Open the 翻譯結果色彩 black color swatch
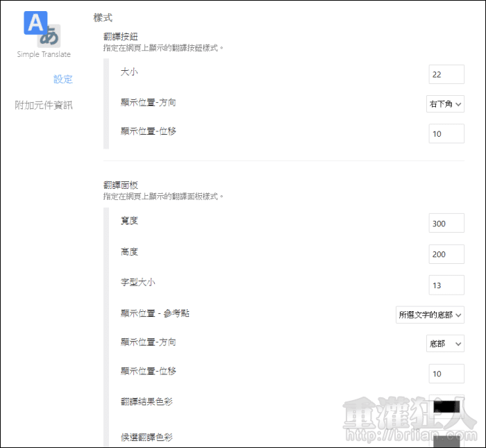Image resolution: width=486 pixels, height=448 pixels. (446, 406)
